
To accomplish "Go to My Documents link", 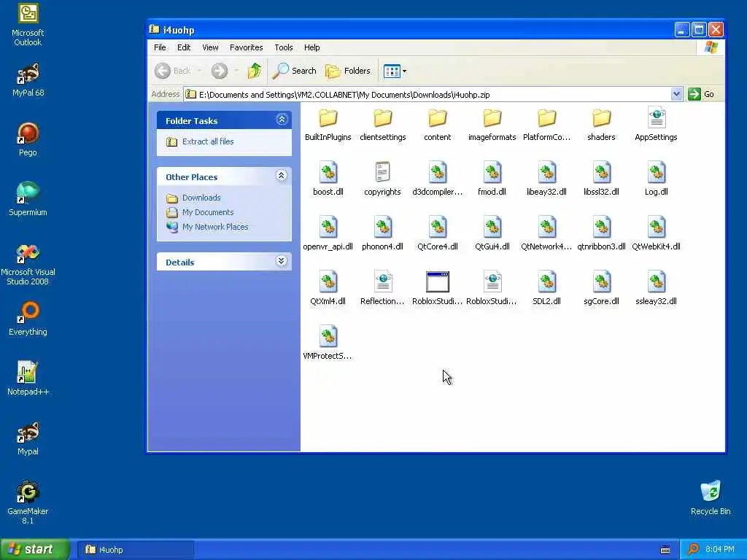I will point(208,212).
